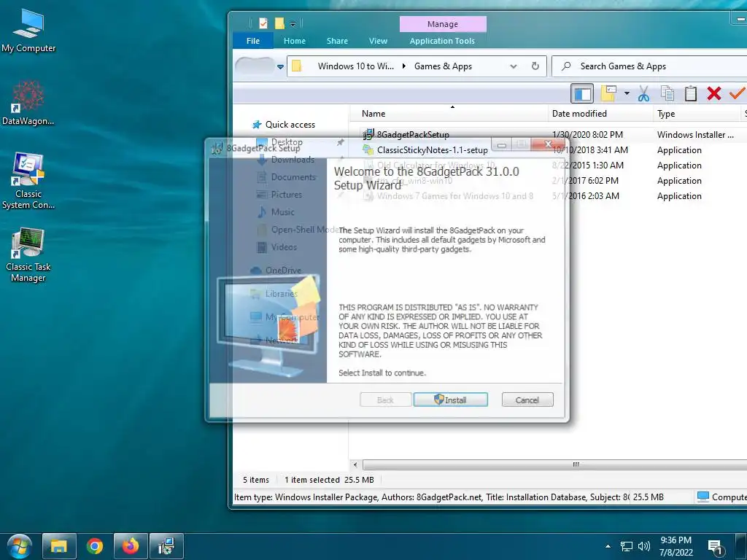Click the orange checkmark toolbar icon
Screen dimensions: 747x560
tap(737, 93)
